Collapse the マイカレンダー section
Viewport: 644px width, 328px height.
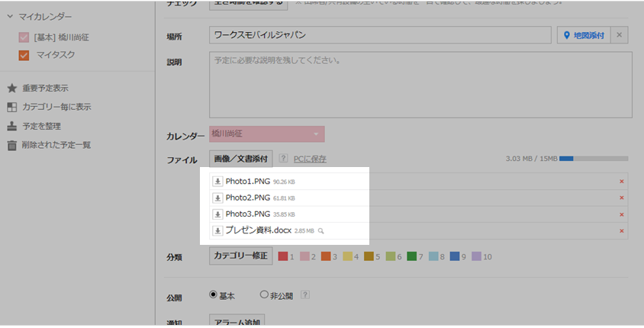click(x=11, y=17)
